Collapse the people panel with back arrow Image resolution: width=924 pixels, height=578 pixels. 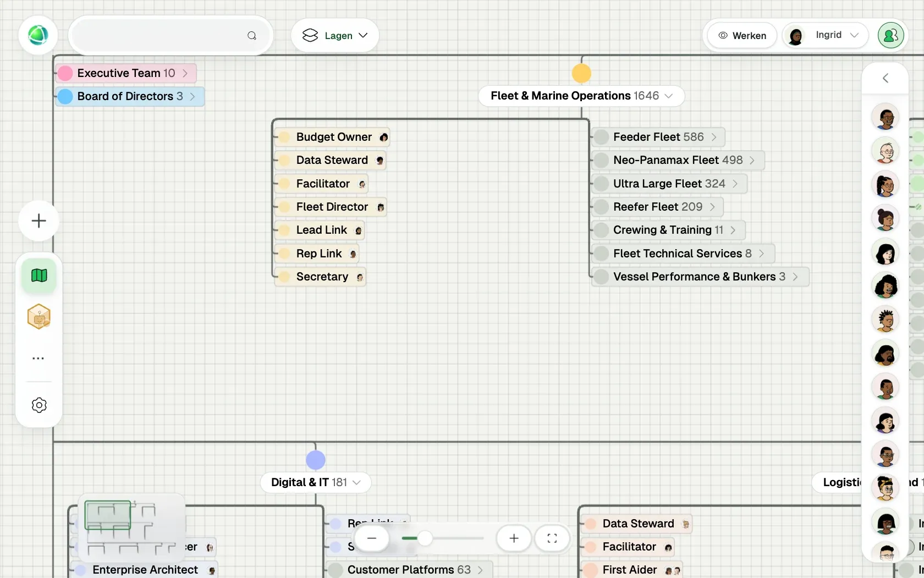pos(886,78)
